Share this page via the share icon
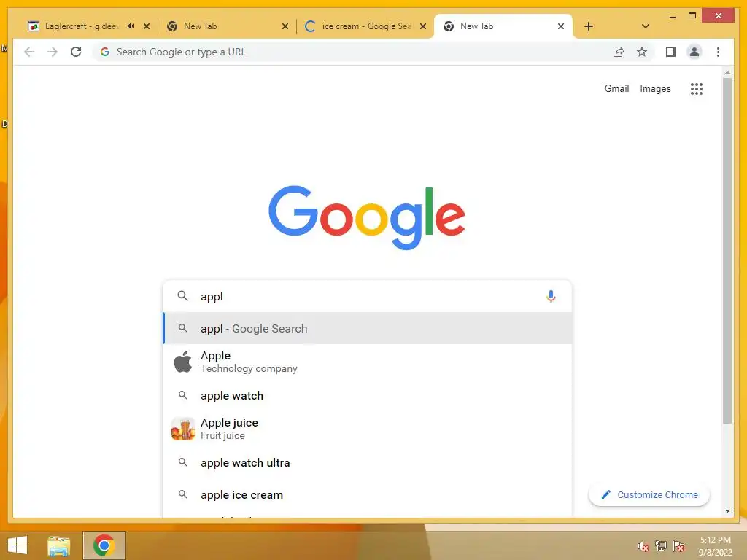The height and width of the screenshot is (560, 747). coord(619,52)
